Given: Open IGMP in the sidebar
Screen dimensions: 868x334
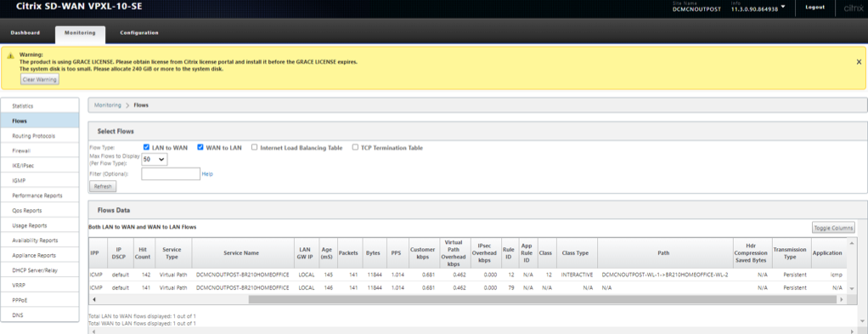Looking at the screenshot, I should 40,180.
